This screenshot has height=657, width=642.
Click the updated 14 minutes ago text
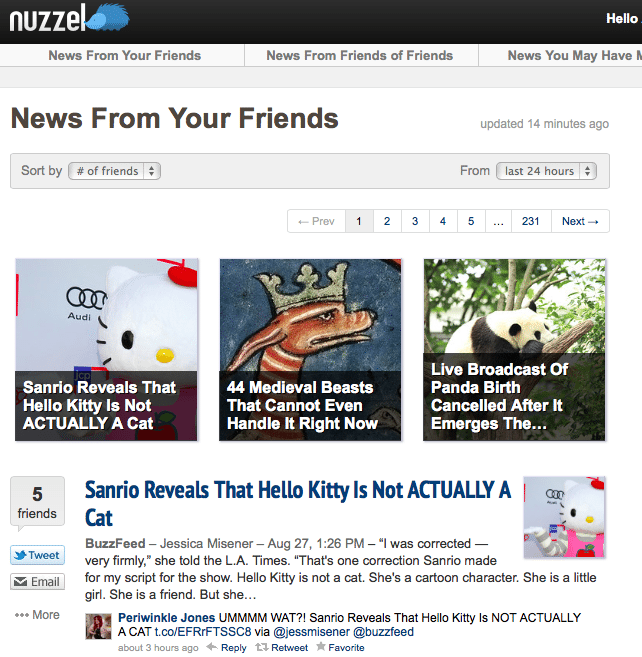pyautogui.click(x=544, y=124)
